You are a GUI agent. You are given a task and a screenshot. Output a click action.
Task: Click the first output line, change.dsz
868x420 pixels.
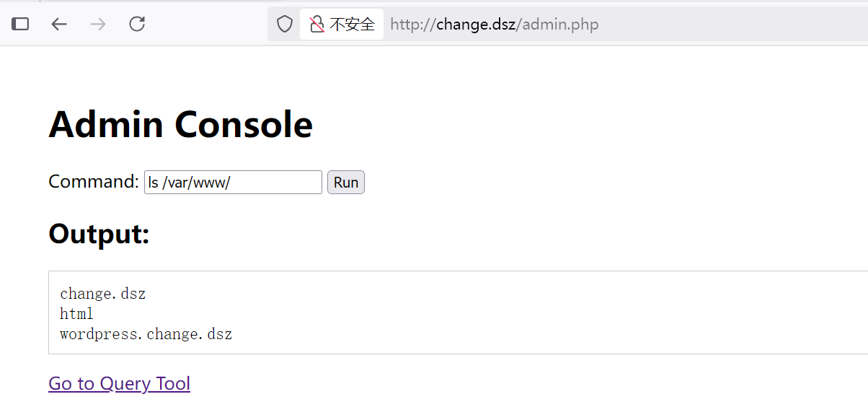102,294
